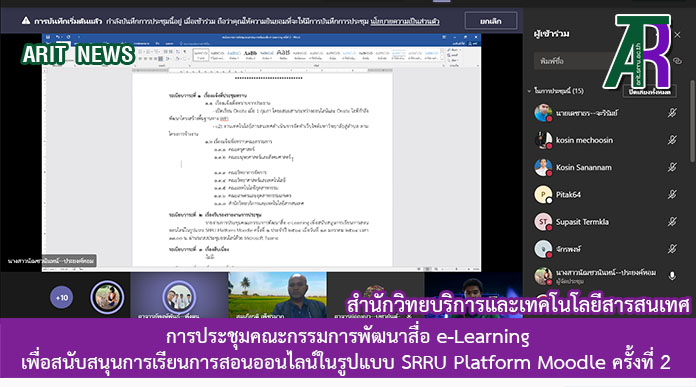The image size is (696, 387).
Task: Select the P avatar of Pitak64
Action: click(x=543, y=194)
